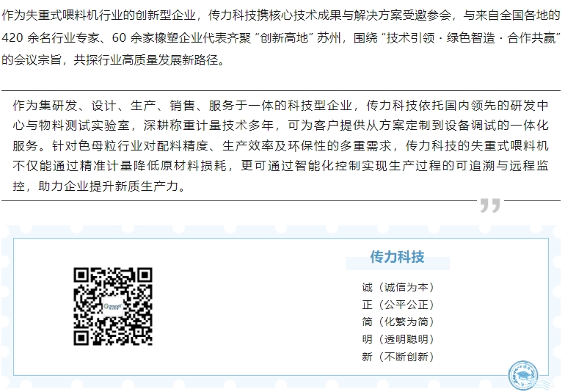Select the 明（透明聪明）line
565x392 pixels.
(x=398, y=339)
